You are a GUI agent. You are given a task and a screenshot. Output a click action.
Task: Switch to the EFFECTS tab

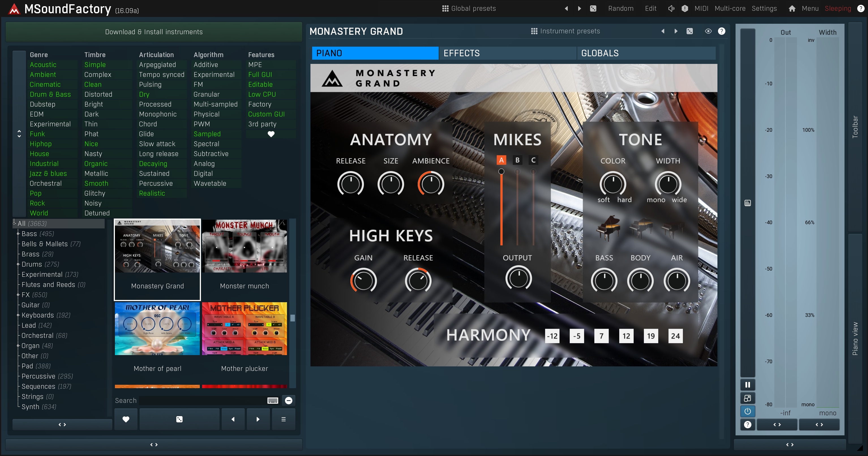click(508, 53)
